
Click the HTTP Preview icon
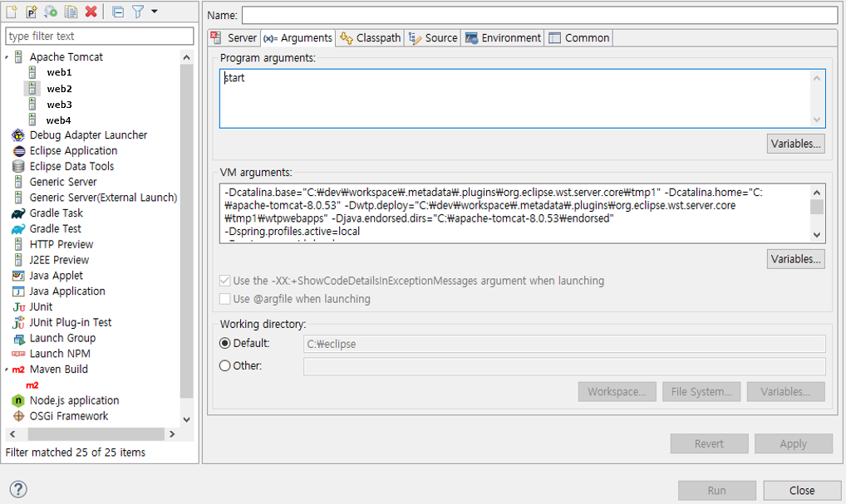18,244
